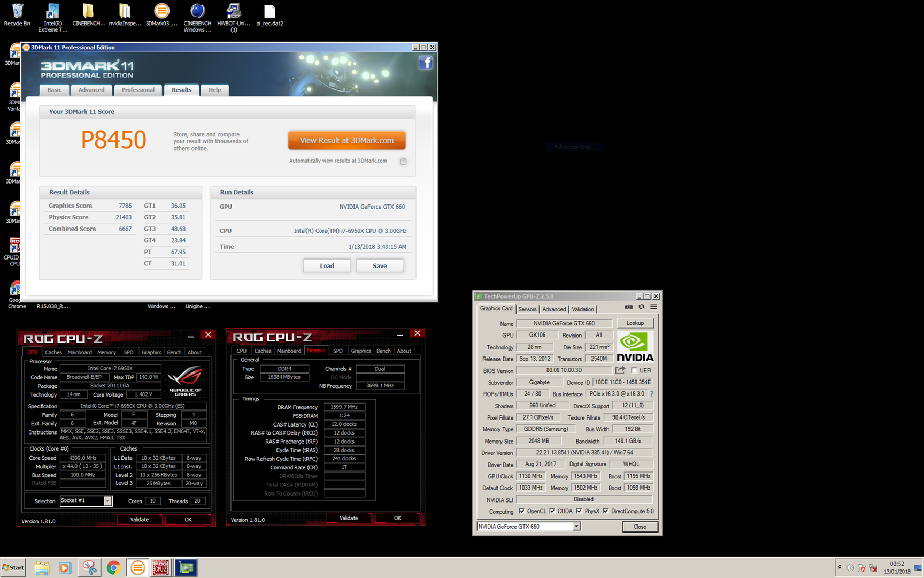Switch to 3DMark 11 via taskbar icon
The height and width of the screenshot is (578, 924).
click(x=137, y=568)
